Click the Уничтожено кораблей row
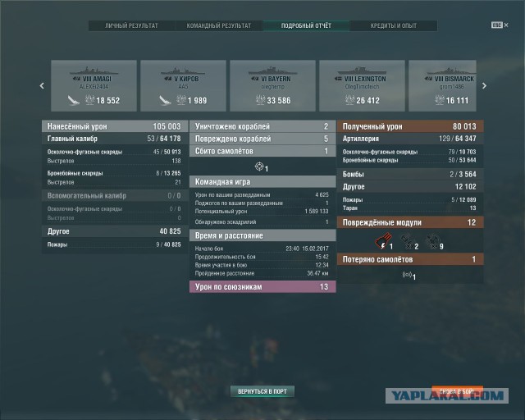The height and width of the screenshot is (420, 525). tap(262, 126)
